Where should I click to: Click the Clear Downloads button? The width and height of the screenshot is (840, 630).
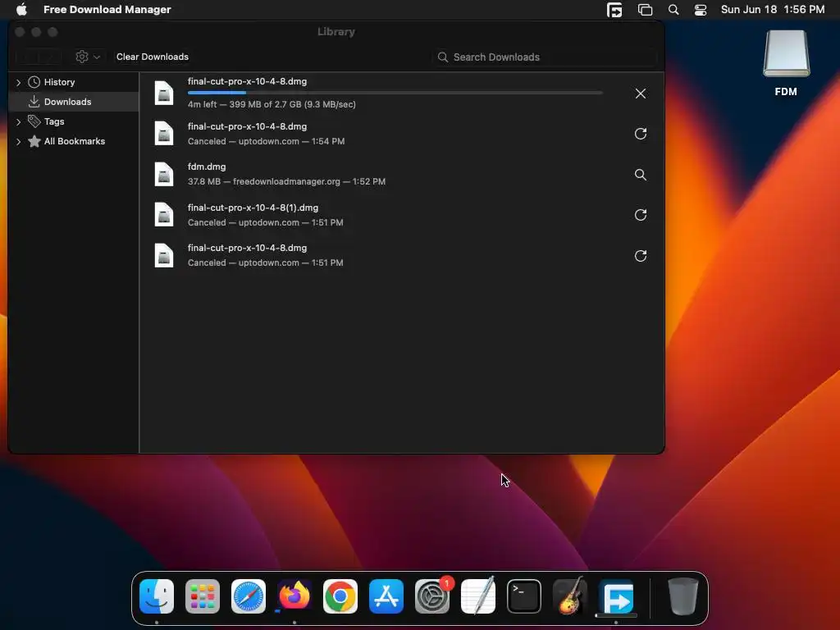pyautogui.click(x=152, y=57)
